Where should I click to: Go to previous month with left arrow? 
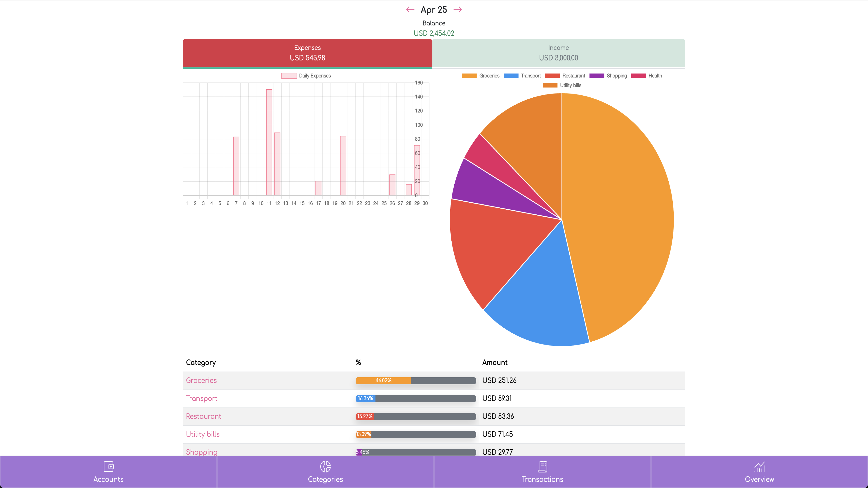pos(410,9)
